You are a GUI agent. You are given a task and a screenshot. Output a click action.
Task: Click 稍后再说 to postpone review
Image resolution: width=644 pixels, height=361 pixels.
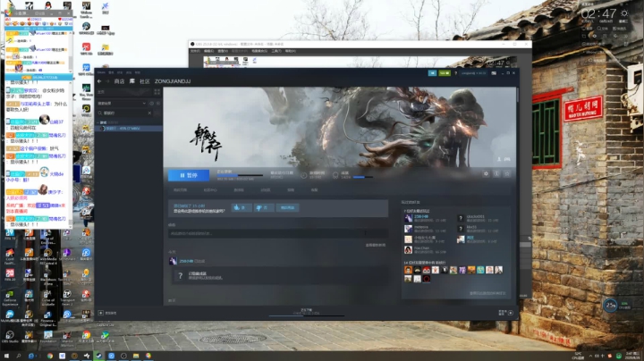[x=287, y=207]
